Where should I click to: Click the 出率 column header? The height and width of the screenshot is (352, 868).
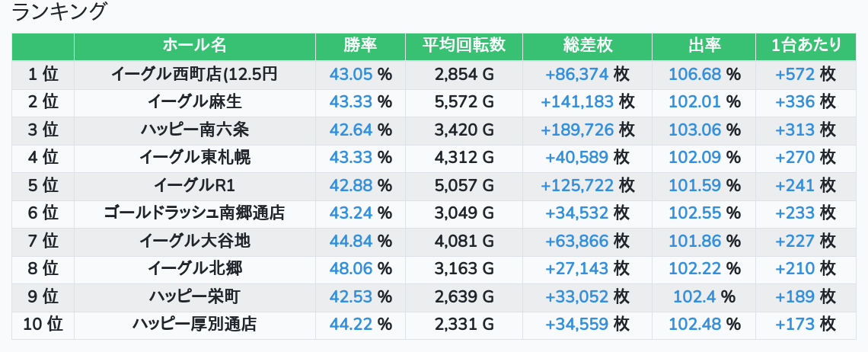[x=704, y=46]
